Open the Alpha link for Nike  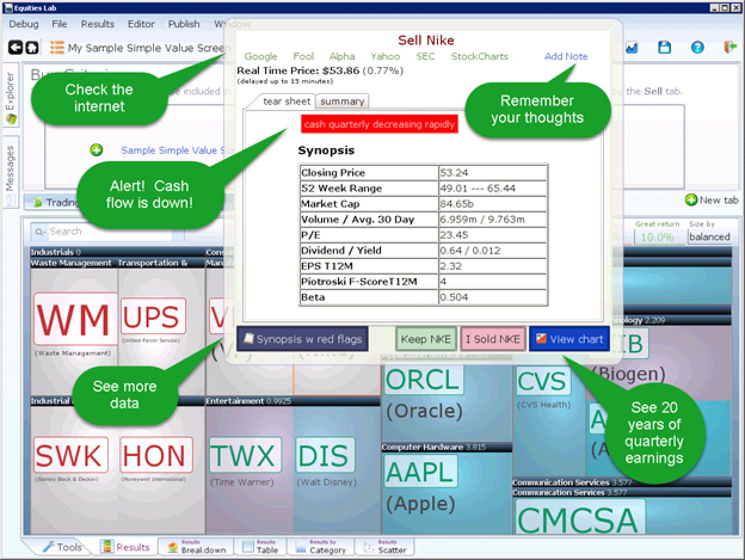pyautogui.click(x=342, y=56)
